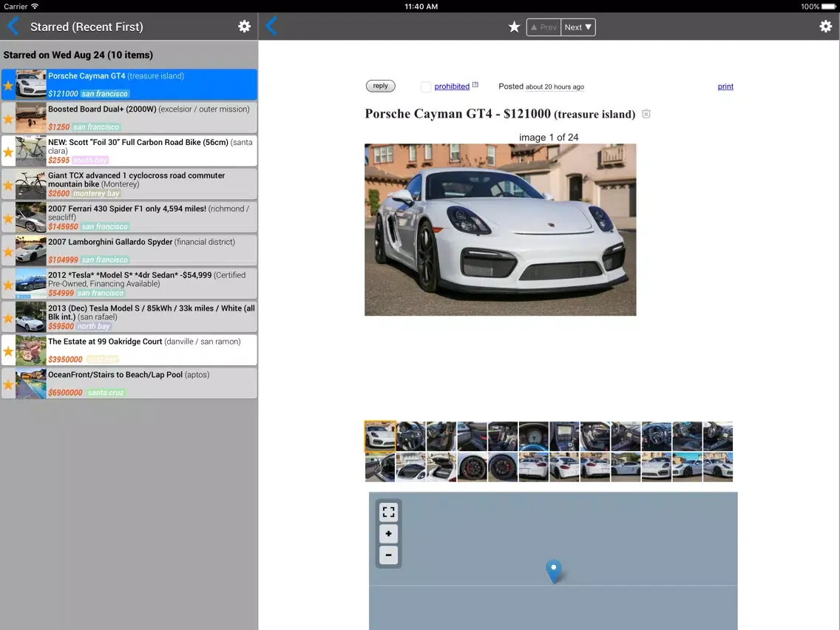The width and height of the screenshot is (840, 630).
Task: Click the print link
Action: 725,87
